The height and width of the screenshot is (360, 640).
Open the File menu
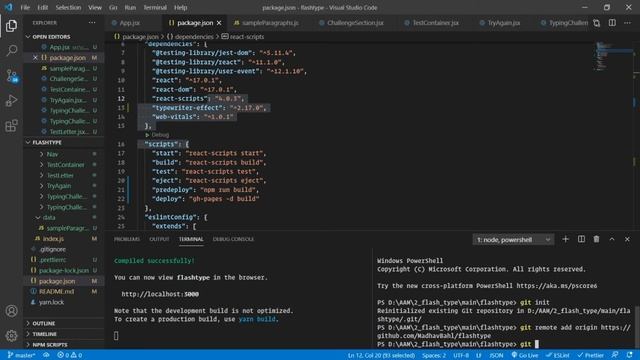tap(25, 7)
